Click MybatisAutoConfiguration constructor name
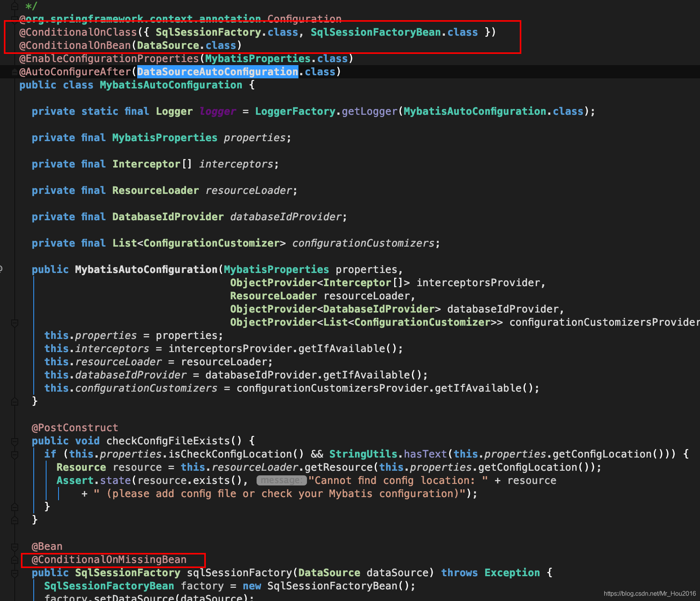The image size is (700, 601). (x=147, y=269)
